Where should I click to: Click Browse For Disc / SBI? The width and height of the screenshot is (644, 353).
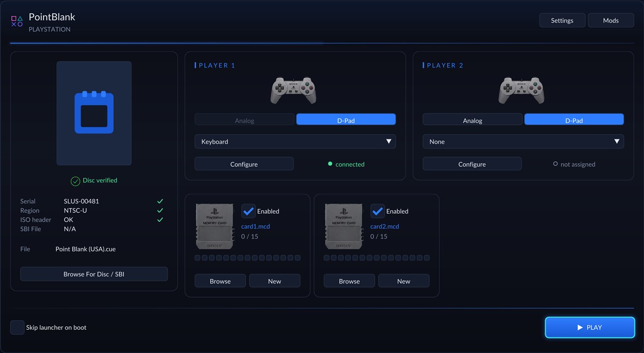(94, 274)
